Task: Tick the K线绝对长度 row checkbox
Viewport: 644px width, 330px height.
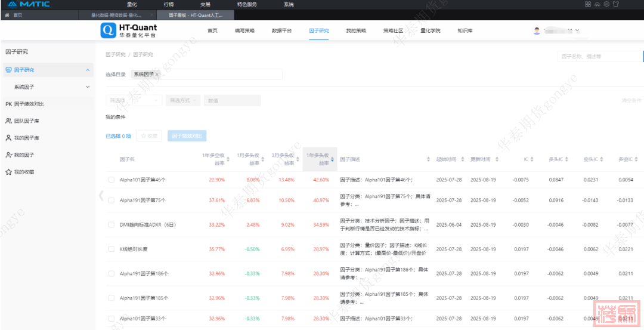Action: point(111,249)
